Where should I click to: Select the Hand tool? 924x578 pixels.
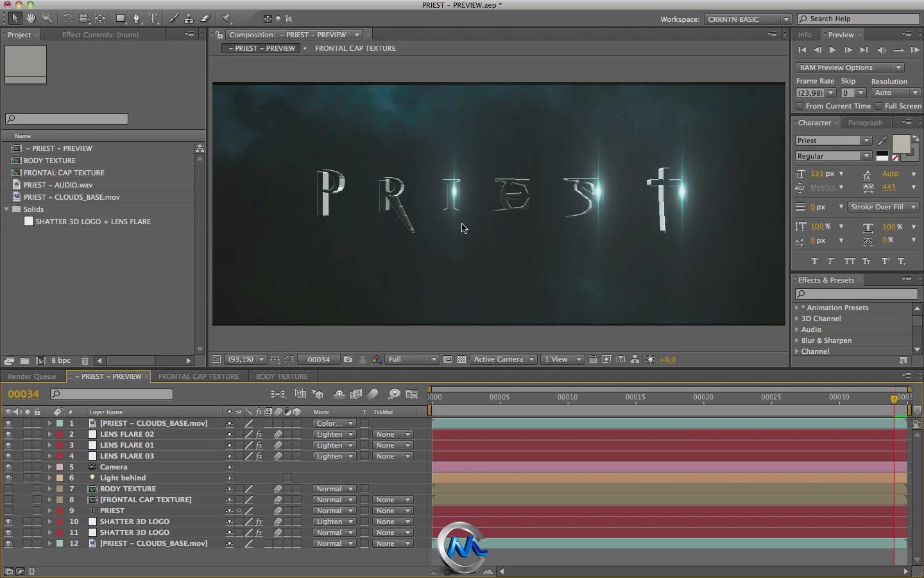[x=31, y=19]
